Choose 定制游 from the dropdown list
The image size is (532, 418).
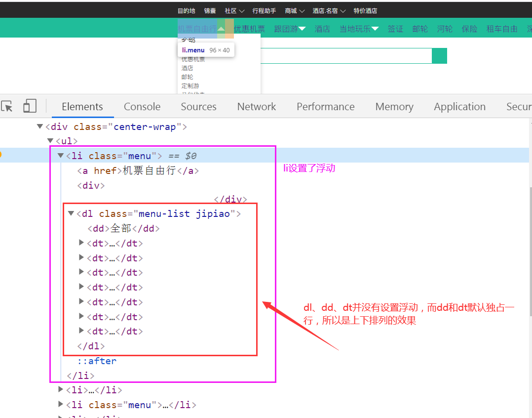(190, 86)
